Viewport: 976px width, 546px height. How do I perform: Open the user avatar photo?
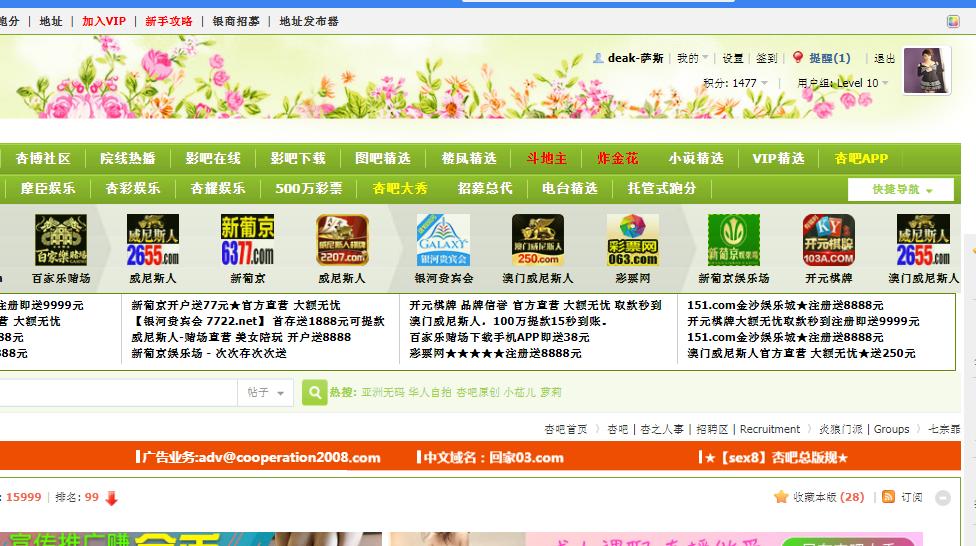coord(927,70)
